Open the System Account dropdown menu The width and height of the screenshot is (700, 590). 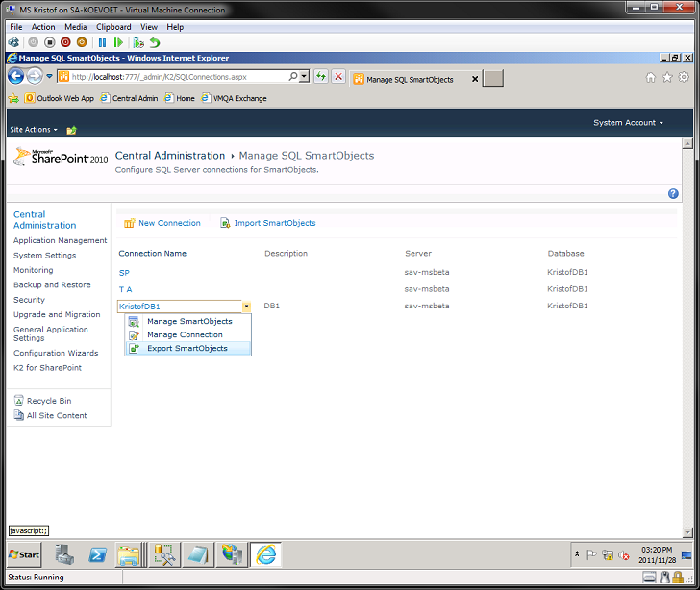[x=628, y=123]
